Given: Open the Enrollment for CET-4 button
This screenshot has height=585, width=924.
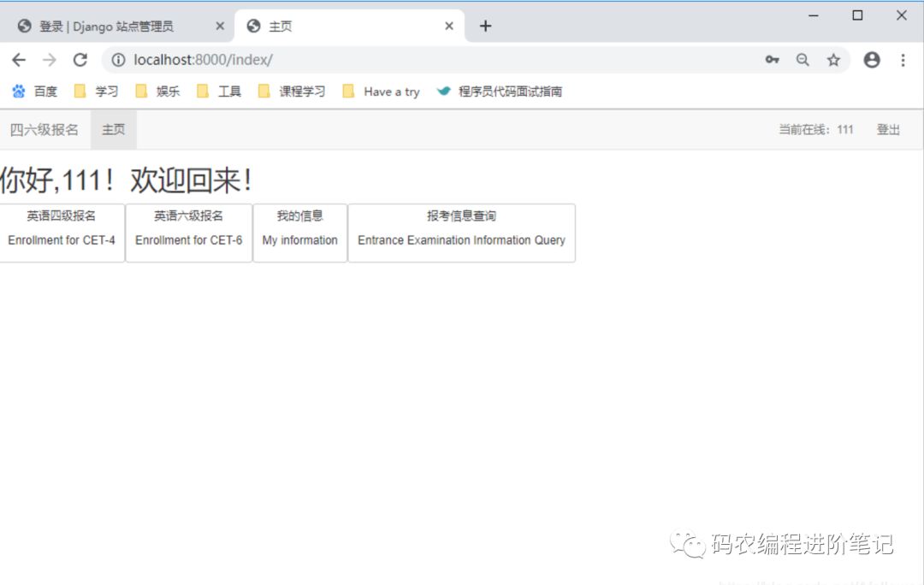Looking at the screenshot, I should point(62,233).
